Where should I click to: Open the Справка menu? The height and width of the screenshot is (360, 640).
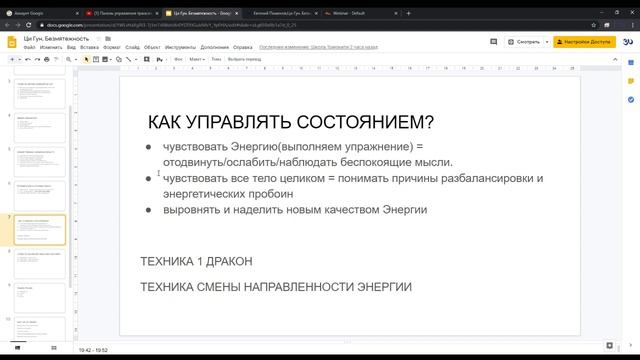pos(242,47)
